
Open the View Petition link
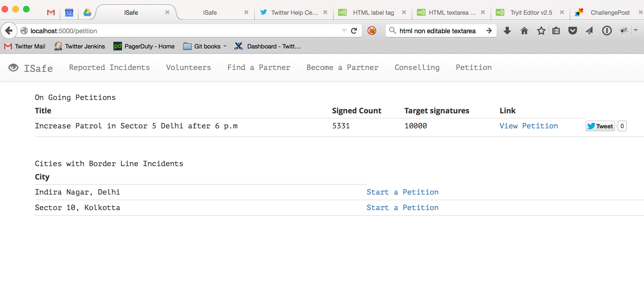coord(528,126)
